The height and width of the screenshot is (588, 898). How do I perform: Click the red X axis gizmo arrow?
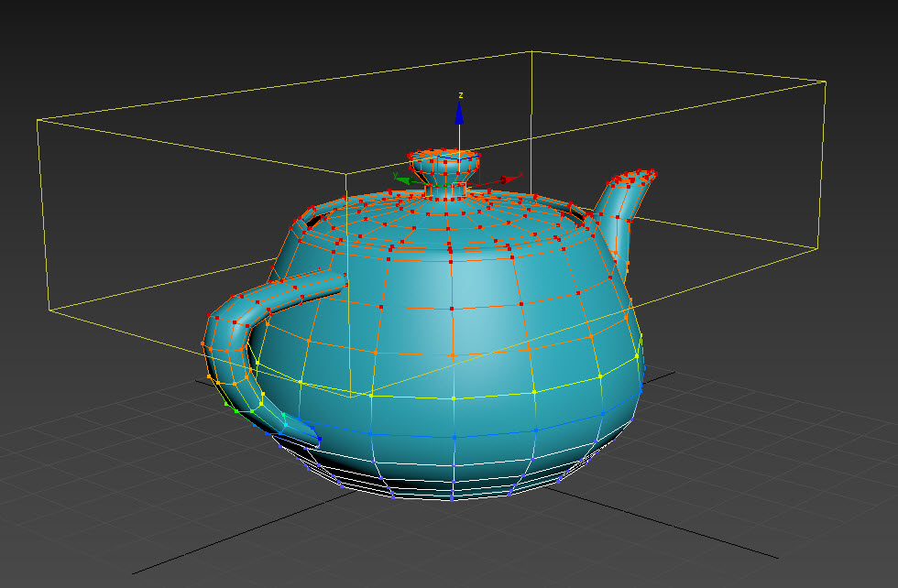[x=509, y=180]
